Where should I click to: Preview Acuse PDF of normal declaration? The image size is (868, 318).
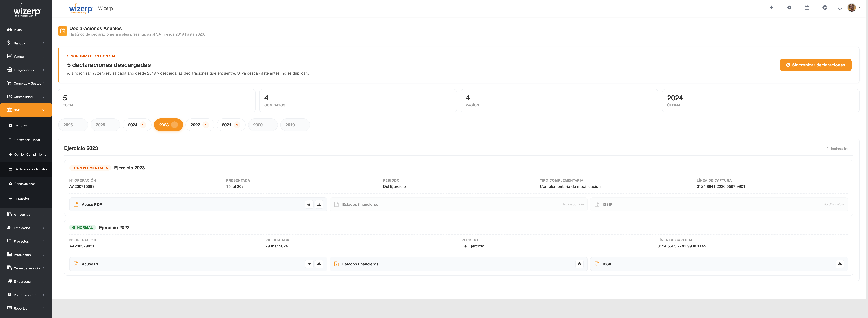[309, 264]
